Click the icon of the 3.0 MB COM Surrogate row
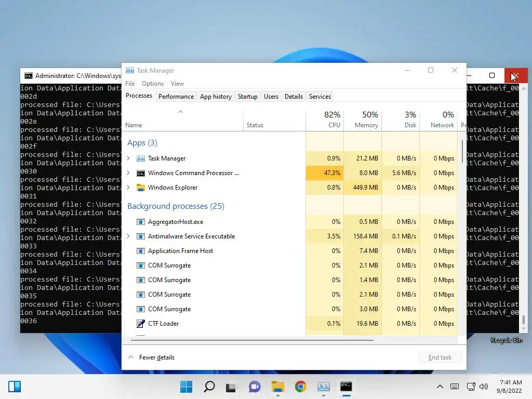This screenshot has height=399, width=532. click(140, 309)
